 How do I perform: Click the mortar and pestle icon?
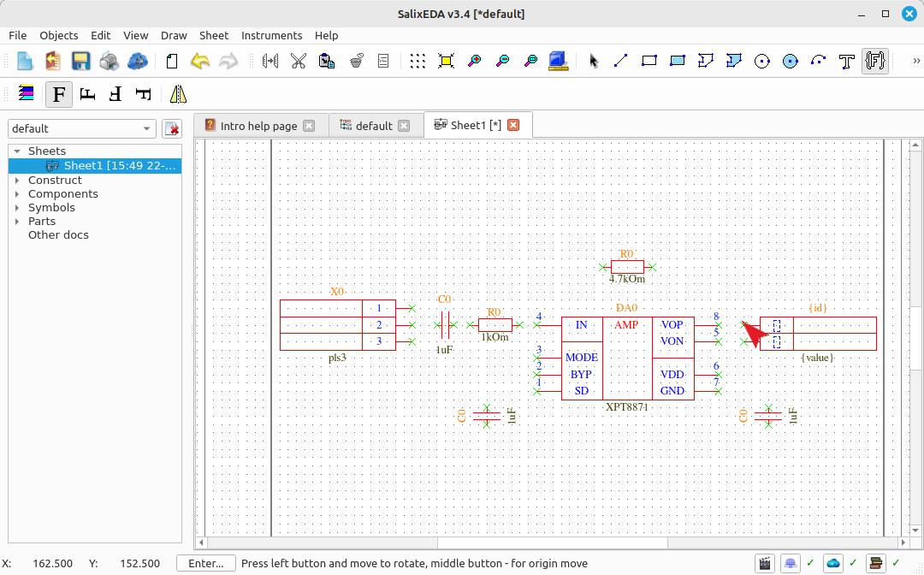(355, 62)
